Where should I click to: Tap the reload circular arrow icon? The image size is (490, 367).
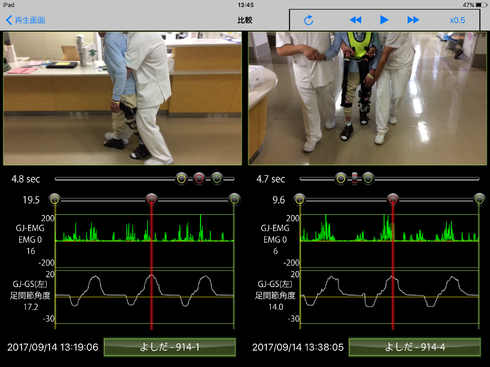point(309,20)
